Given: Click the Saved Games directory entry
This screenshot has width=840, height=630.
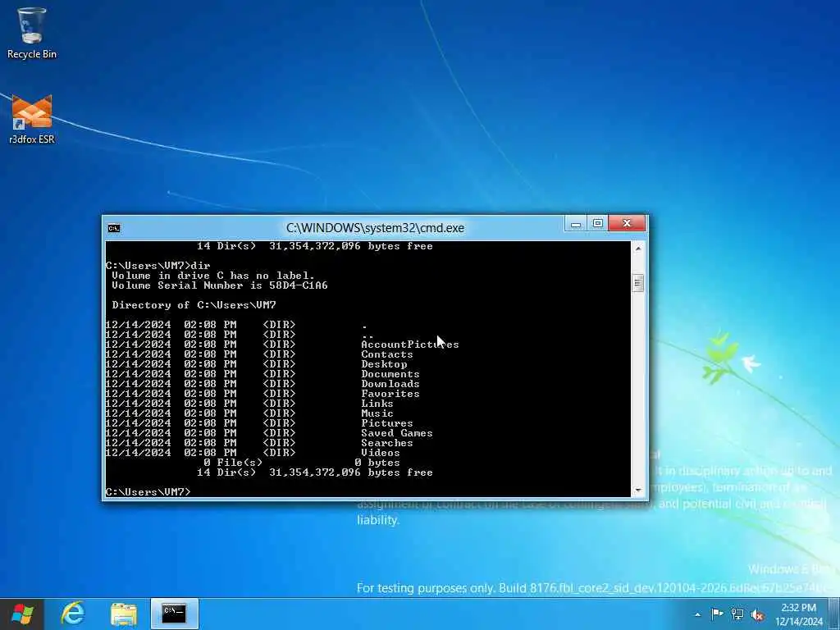Looking at the screenshot, I should point(396,433).
